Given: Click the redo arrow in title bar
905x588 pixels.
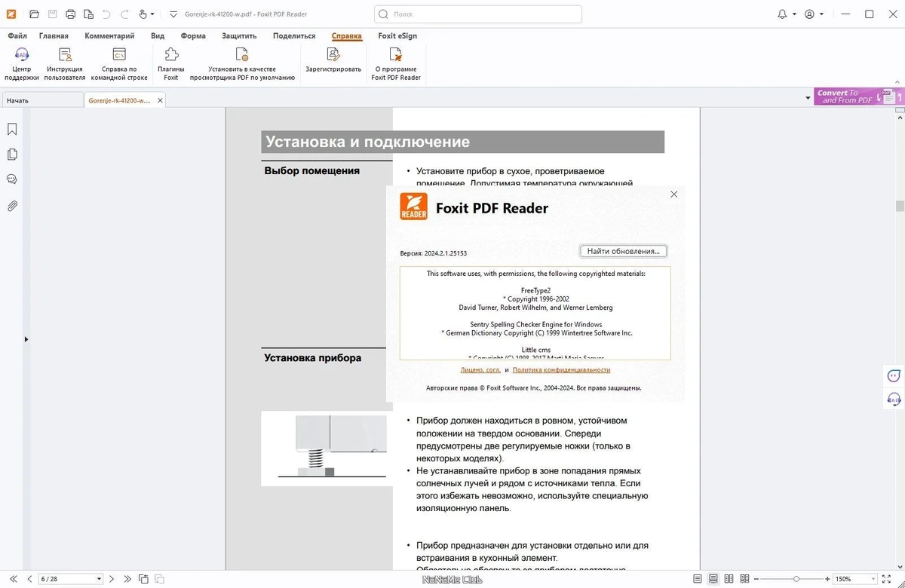Looking at the screenshot, I should 124,14.
